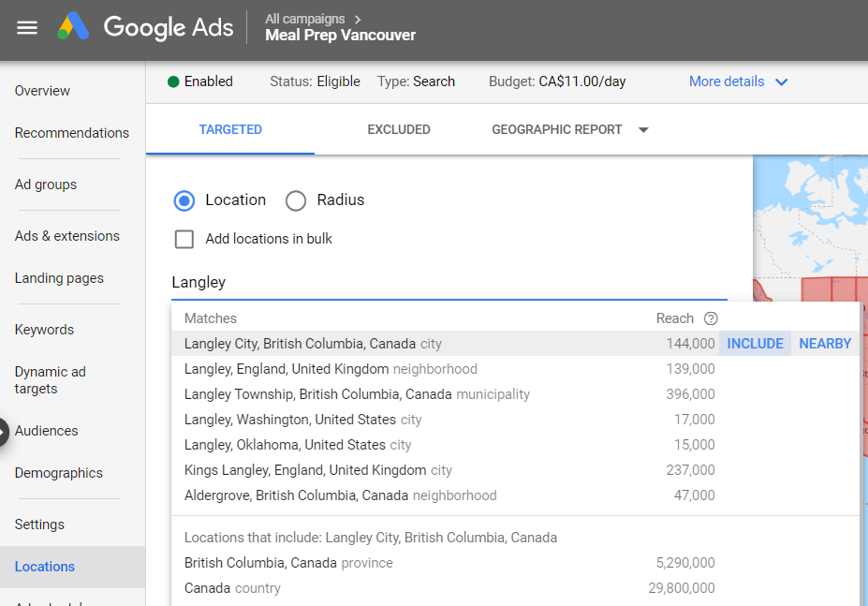The width and height of the screenshot is (868, 606).
Task: Switch to the Targeted tab
Action: click(x=230, y=130)
